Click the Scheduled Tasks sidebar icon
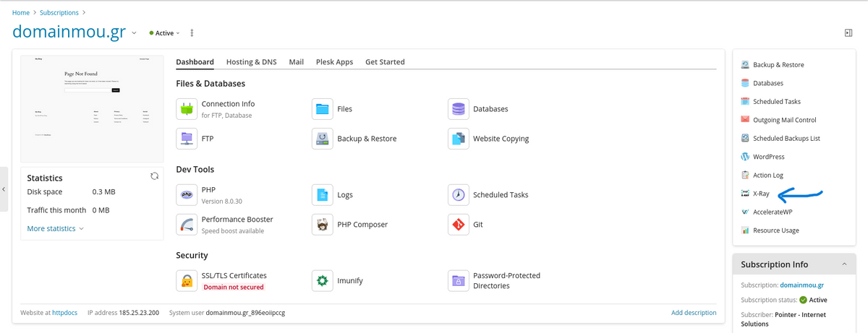This screenshot has width=868, height=333. click(745, 102)
